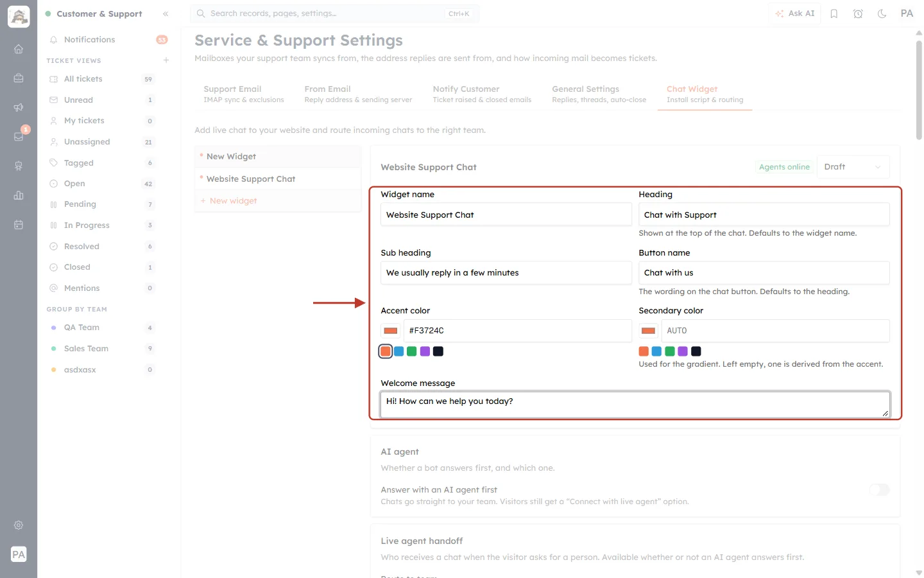Open the Accent color picker swatch
Screen dimensions: 924x578
point(391,331)
